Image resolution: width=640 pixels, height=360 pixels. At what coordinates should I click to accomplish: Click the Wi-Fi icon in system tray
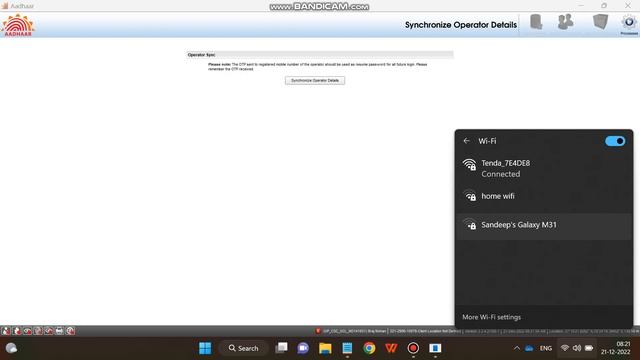coord(565,348)
